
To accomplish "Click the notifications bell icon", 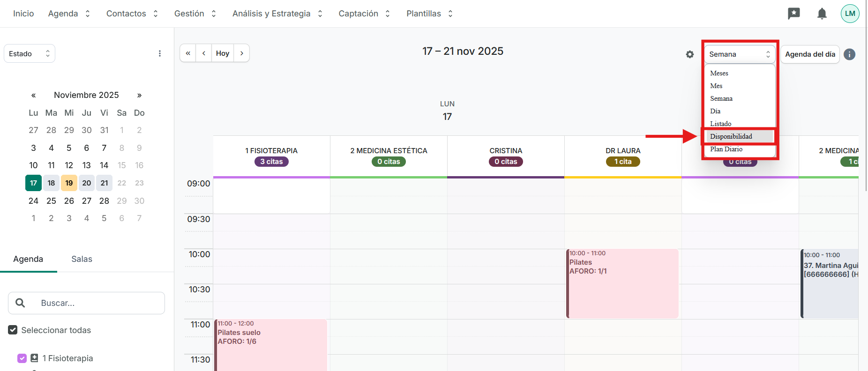I will pyautogui.click(x=822, y=14).
